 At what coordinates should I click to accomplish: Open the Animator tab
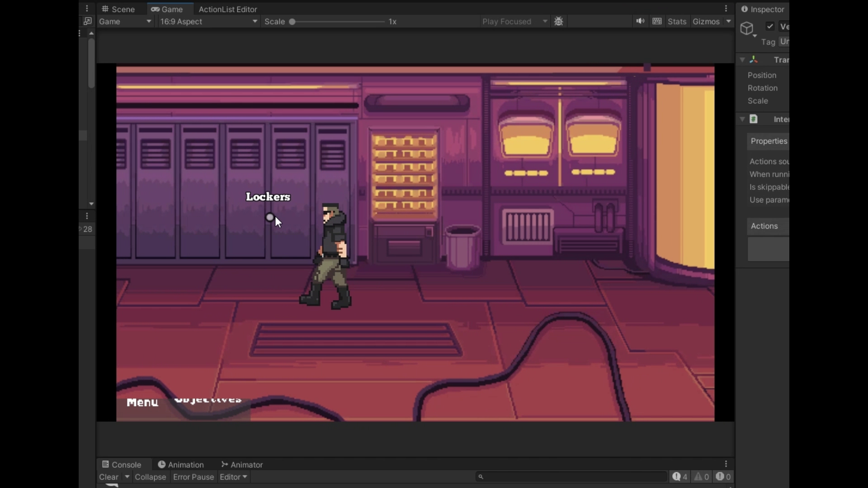tap(242, 465)
